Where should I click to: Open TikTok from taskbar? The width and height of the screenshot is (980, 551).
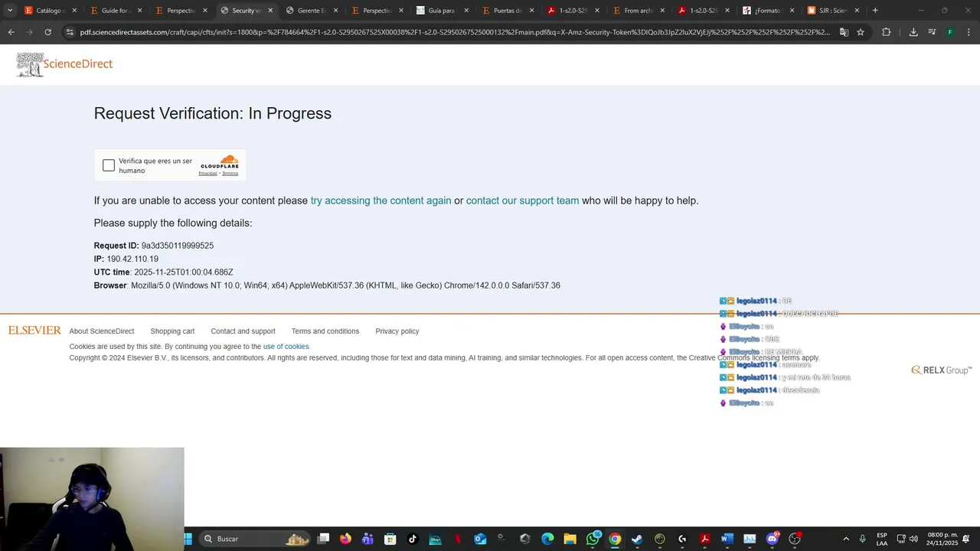tap(413, 539)
